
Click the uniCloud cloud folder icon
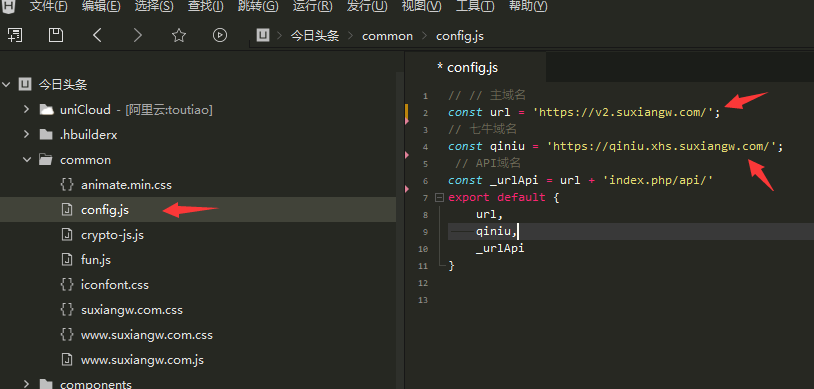coord(46,110)
